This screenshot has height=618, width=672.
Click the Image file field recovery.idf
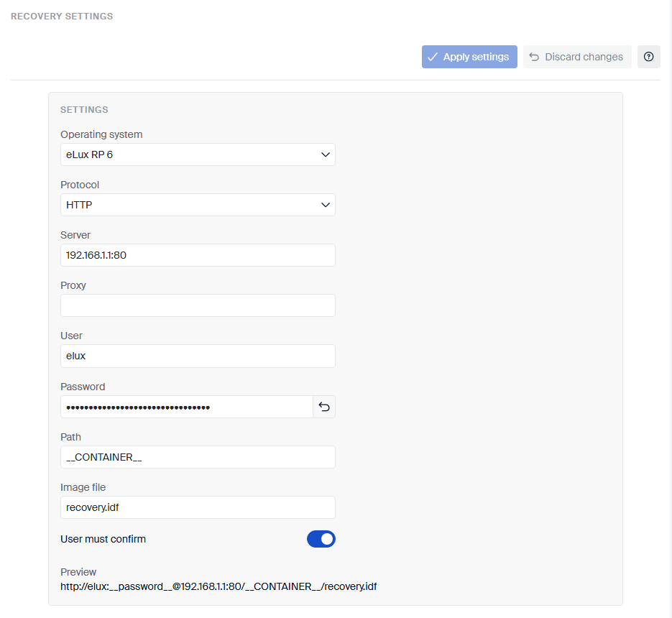[x=198, y=507]
